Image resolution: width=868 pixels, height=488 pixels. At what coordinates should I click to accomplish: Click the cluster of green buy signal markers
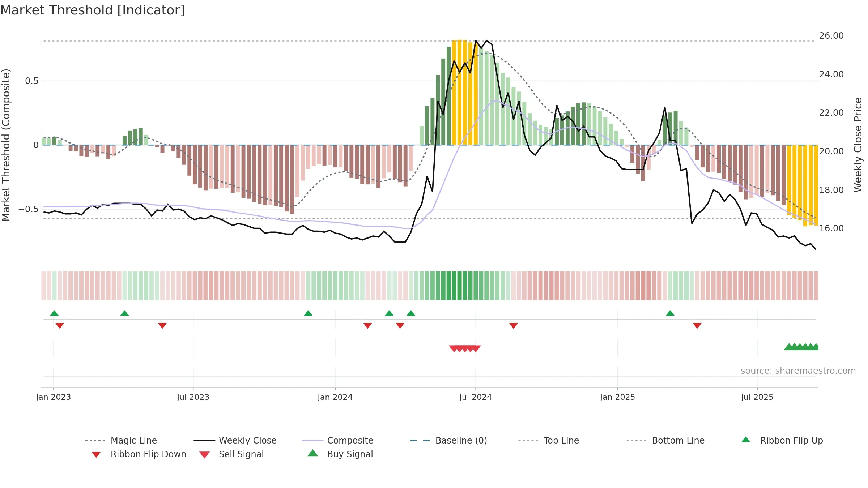801,347
